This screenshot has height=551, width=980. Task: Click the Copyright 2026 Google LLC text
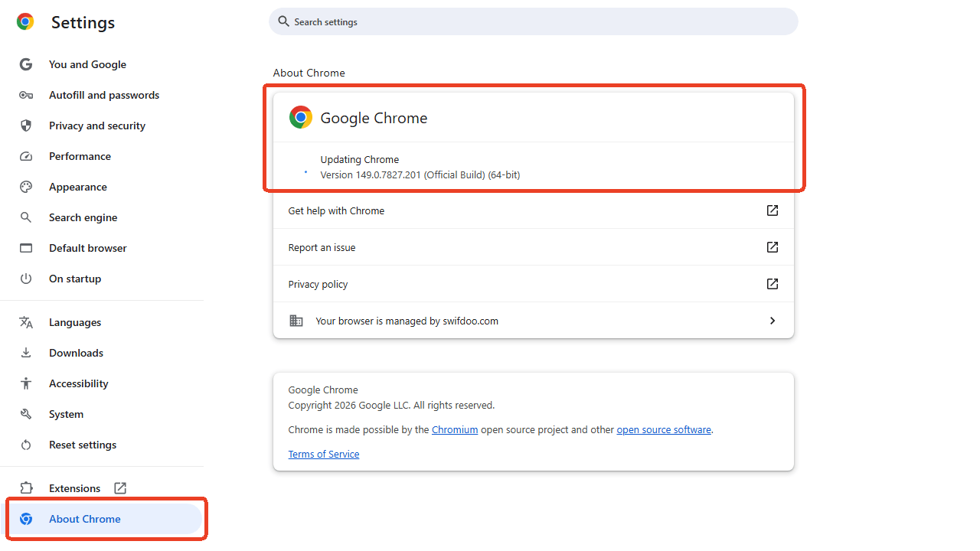pos(391,405)
